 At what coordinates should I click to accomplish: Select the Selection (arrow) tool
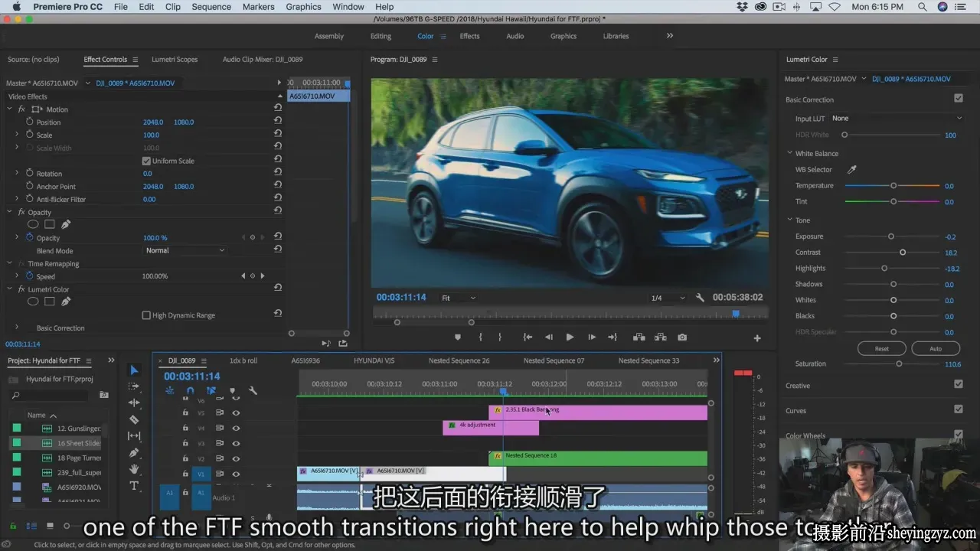(x=134, y=370)
